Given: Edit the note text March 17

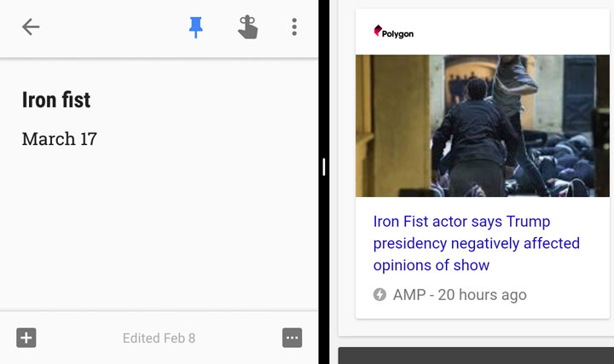Looking at the screenshot, I should [x=59, y=139].
